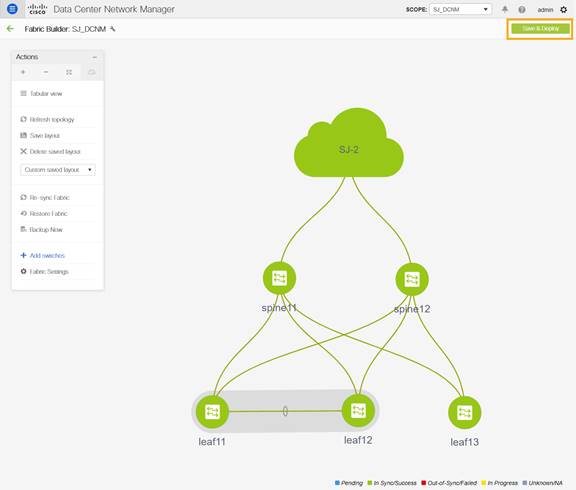Open the SCOPE dropdown SJ_DCNM
Viewport: 576px width, 490px height.
click(x=460, y=9)
